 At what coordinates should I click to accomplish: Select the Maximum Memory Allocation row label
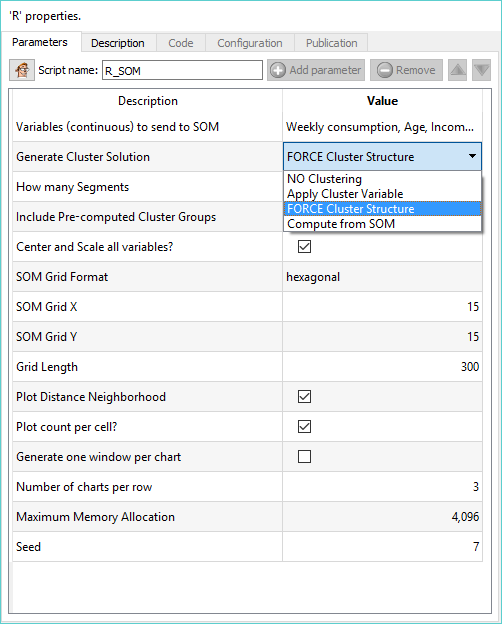pos(95,517)
